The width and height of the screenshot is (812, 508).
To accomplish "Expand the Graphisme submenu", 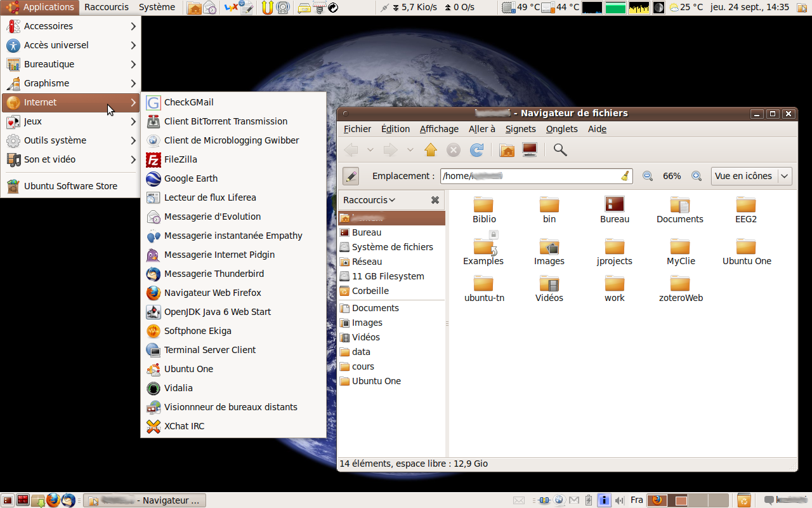I will coord(71,83).
